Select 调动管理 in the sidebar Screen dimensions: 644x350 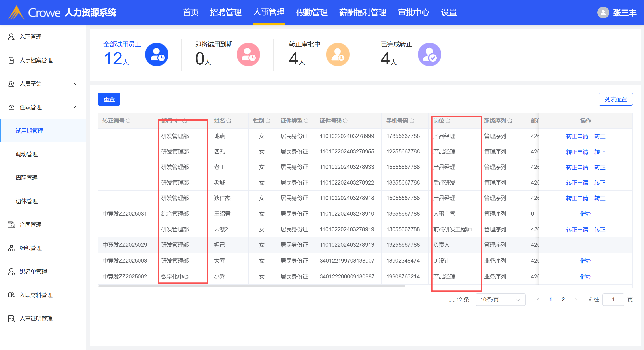point(27,154)
